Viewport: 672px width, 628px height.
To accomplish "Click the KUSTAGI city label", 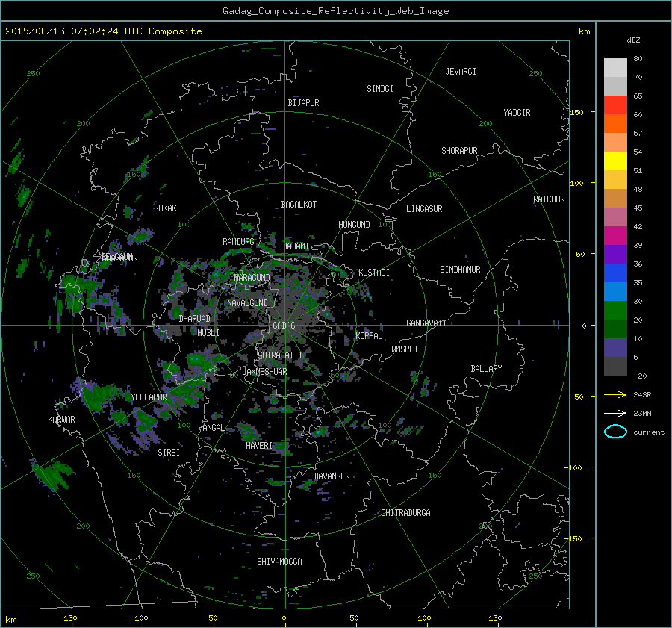I will 374,273.
